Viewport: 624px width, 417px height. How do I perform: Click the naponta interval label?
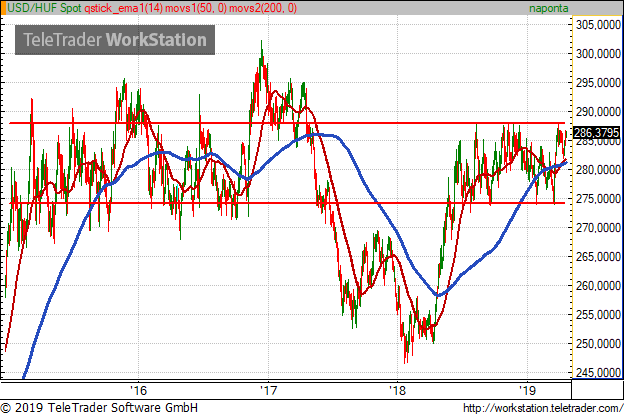coord(548,8)
